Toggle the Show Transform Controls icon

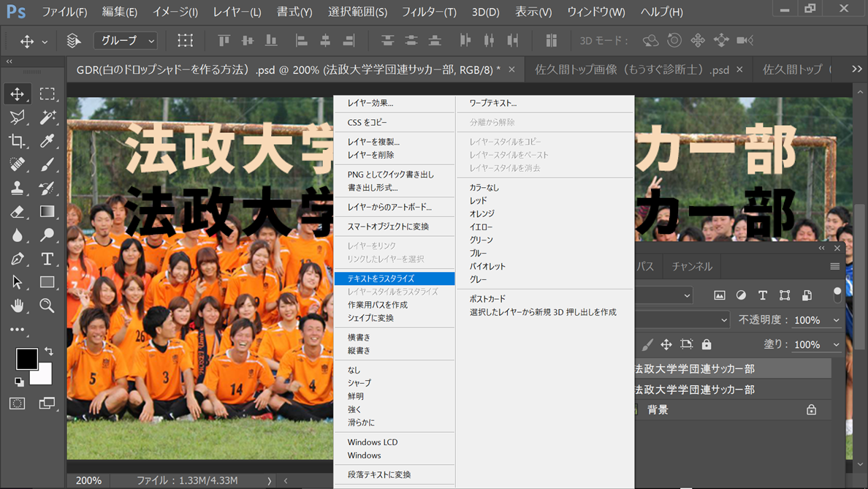(x=185, y=40)
